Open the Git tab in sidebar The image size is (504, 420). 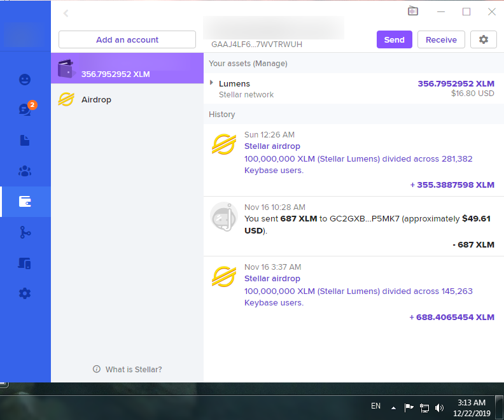click(x=25, y=232)
